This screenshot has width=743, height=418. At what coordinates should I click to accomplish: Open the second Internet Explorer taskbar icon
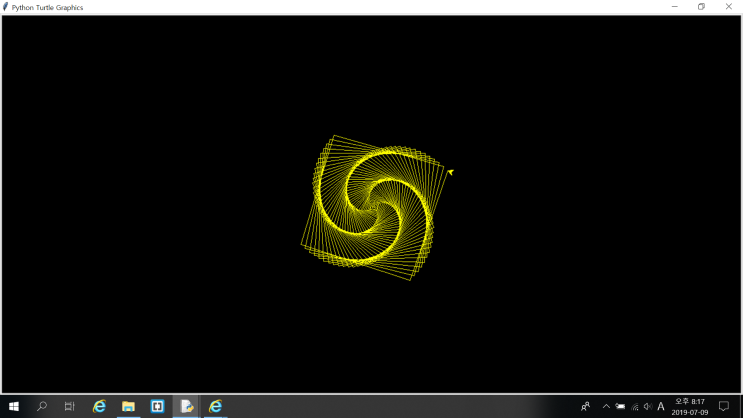pyautogui.click(x=216, y=406)
